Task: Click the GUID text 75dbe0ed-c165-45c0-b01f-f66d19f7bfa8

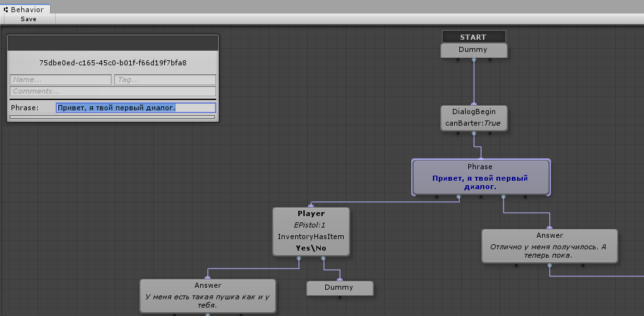Action: click(x=113, y=63)
